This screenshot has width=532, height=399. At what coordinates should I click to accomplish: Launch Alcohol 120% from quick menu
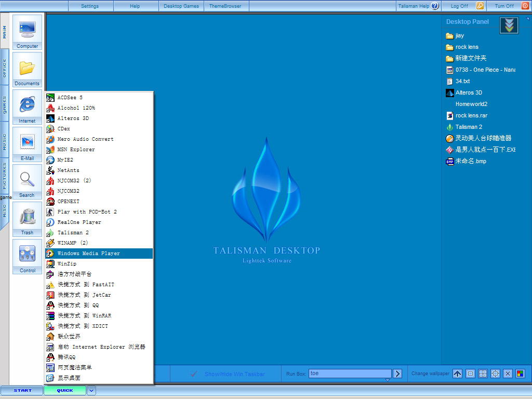click(99, 108)
